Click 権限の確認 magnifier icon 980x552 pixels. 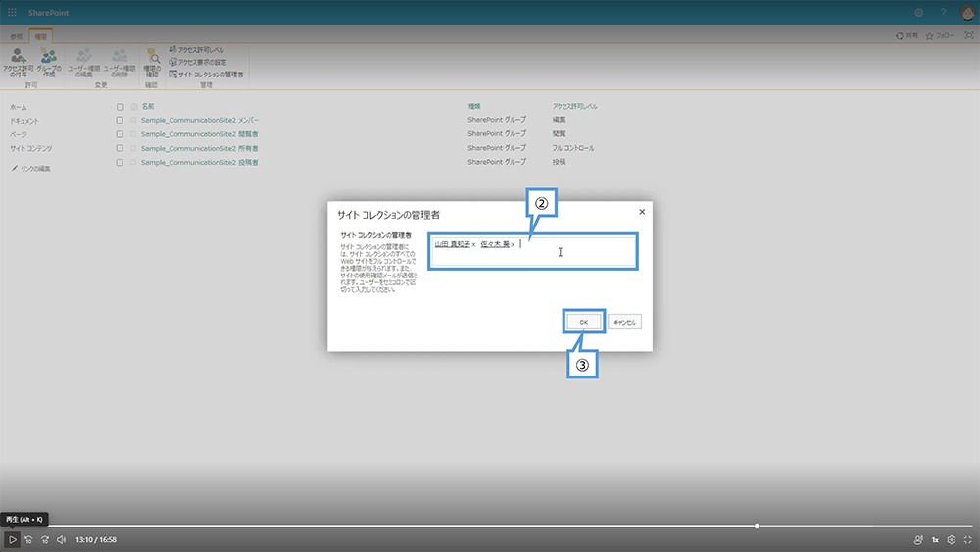click(x=152, y=63)
